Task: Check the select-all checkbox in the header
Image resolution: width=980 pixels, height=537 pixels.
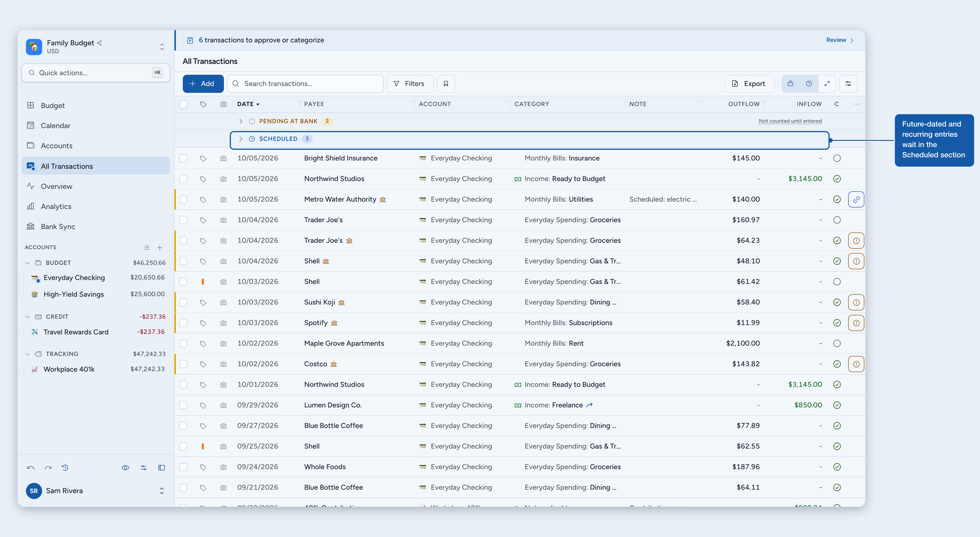Action: pyautogui.click(x=183, y=104)
